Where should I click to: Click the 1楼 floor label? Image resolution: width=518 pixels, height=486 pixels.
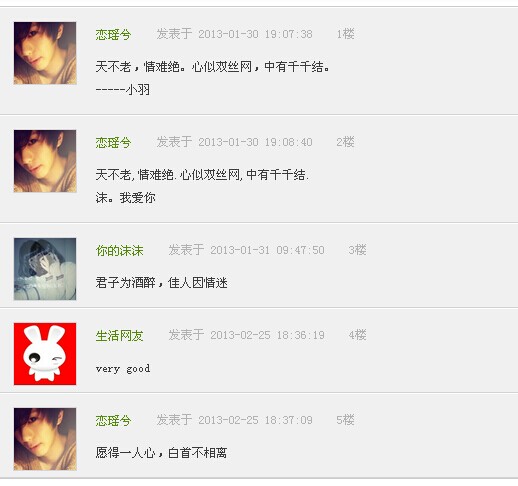[x=345, y=34]
